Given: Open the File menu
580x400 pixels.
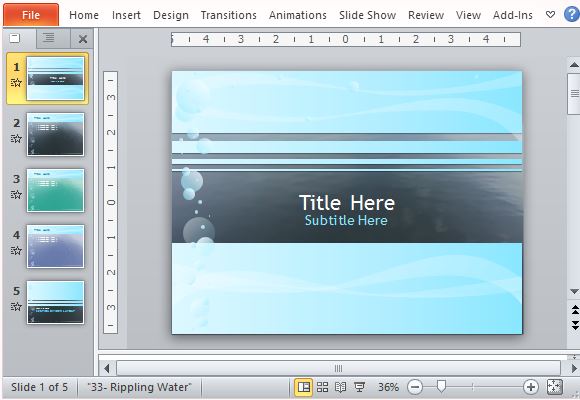Looking at the screenshot, I should coord(31,15).
